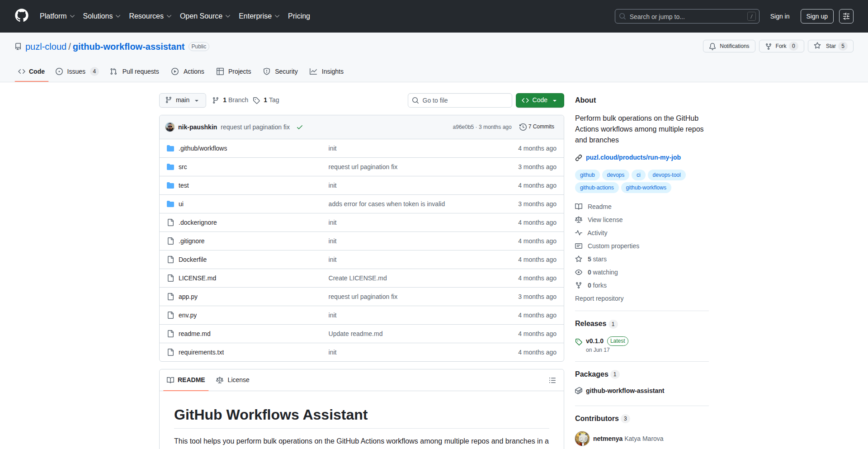Image resolution: width=868 pixels, height=449 pixels.
Task: Open the Open Source menu chevron
Action: pyautogui.click(x=228, y=16)
